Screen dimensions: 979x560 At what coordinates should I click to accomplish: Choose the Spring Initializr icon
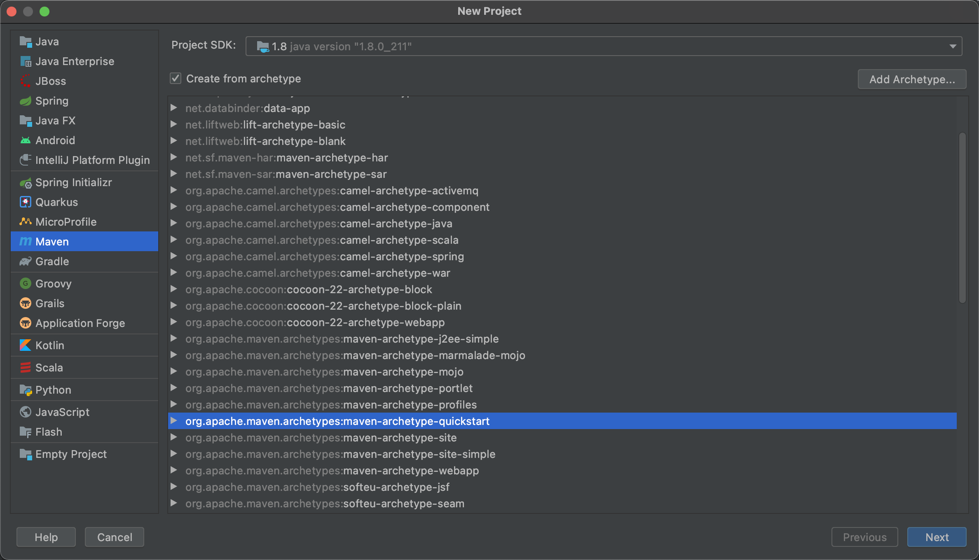(26, 182)
